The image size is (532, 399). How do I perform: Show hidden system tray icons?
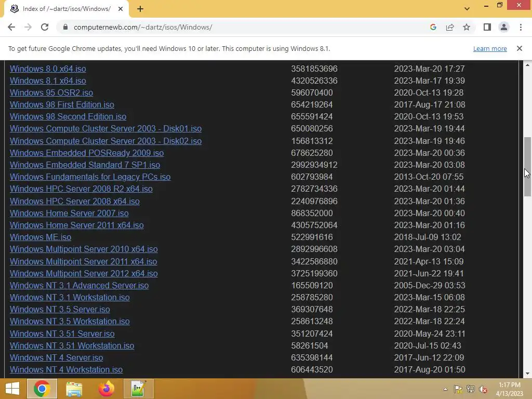point(445,389)
